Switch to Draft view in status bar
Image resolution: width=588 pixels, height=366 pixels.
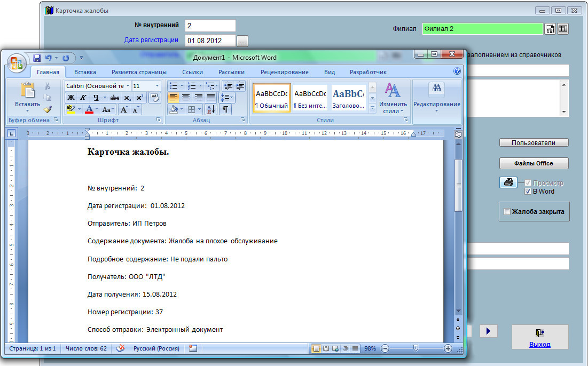355,348
